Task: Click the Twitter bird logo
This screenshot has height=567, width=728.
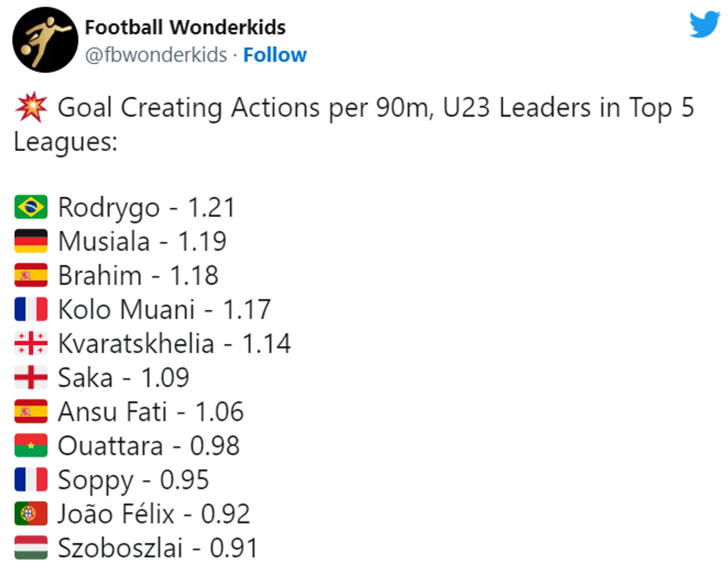Action: (704, 24)
